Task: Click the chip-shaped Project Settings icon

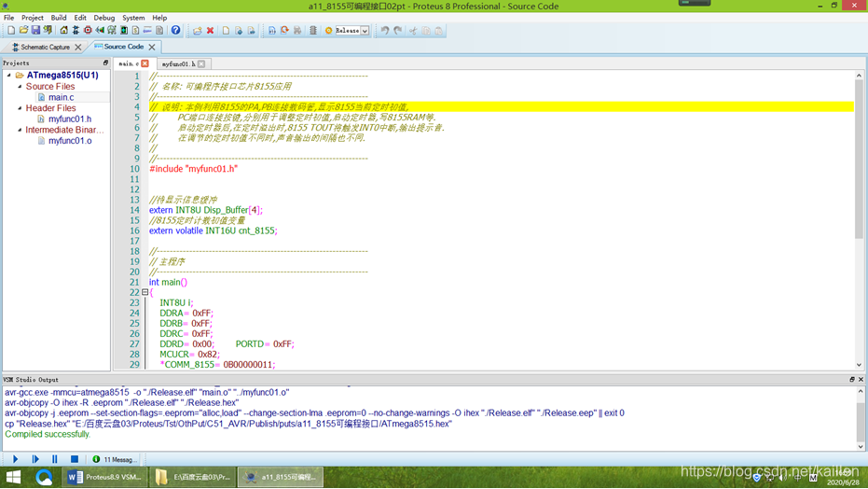Action: click(313, 31)
